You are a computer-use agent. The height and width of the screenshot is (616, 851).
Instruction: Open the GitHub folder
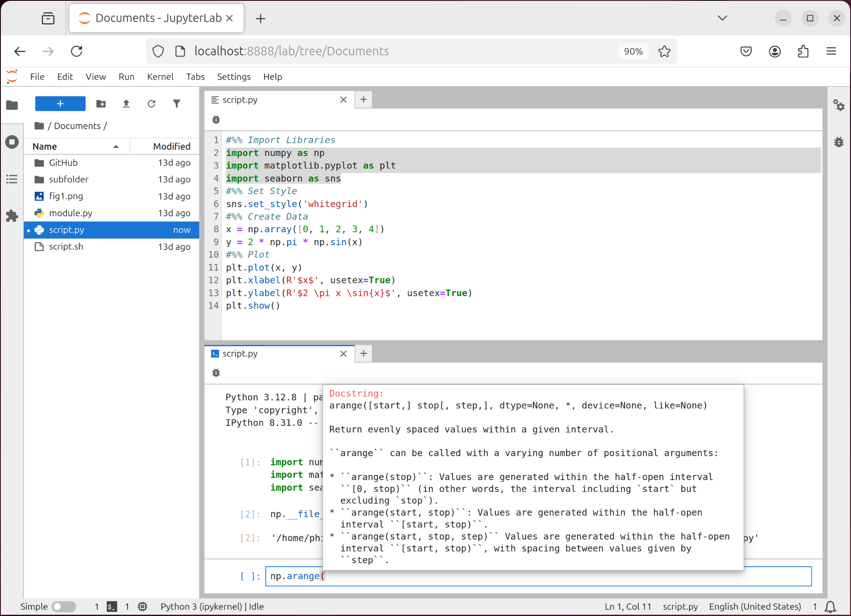coord(111,163)
